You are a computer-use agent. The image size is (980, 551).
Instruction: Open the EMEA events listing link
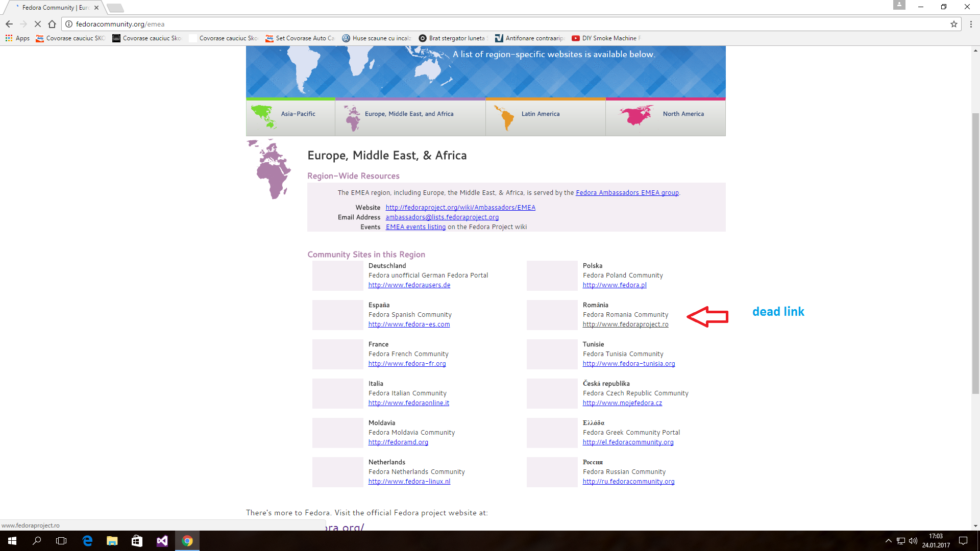click(415, 227)
